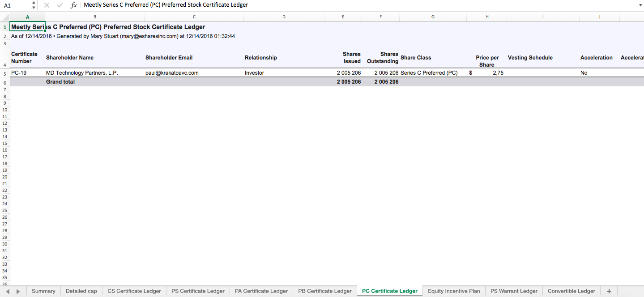644x297 pixels.
Task: Select the Investor relationship cell
Action: [x=284, y=73]
